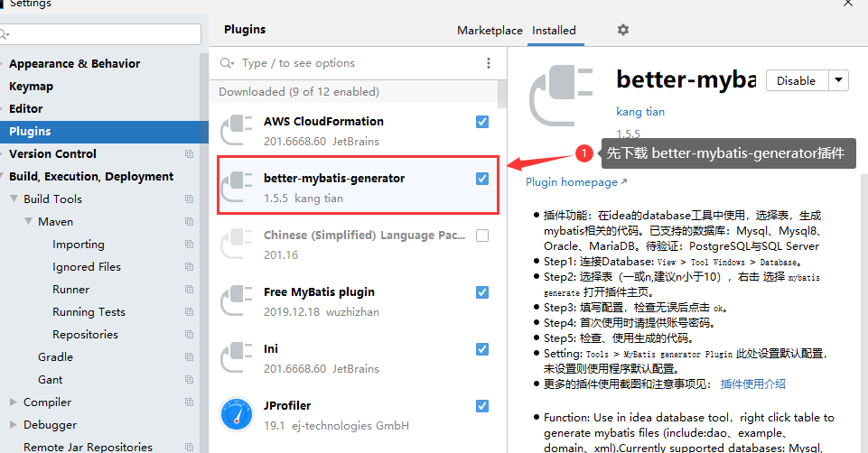
Task: Select Plugins in the settings sidebar
Action: tap(104, 132)
